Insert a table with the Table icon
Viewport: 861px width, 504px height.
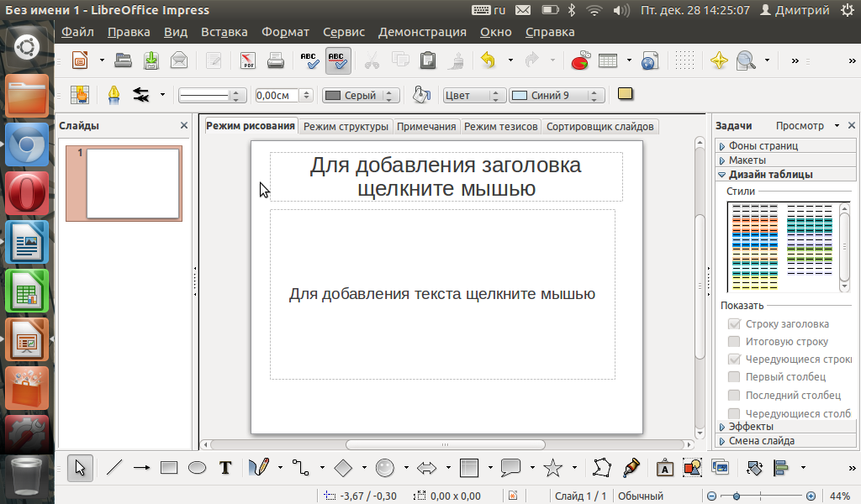click(x=608, y=60)
